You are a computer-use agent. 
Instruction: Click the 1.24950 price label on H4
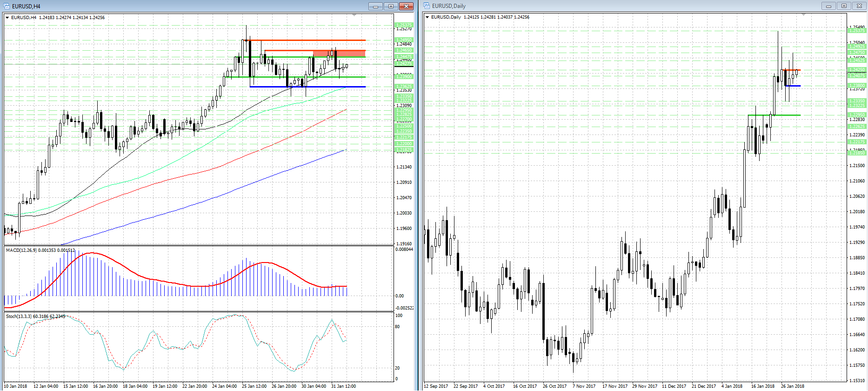pyautogui.click(x=403, y=40)
